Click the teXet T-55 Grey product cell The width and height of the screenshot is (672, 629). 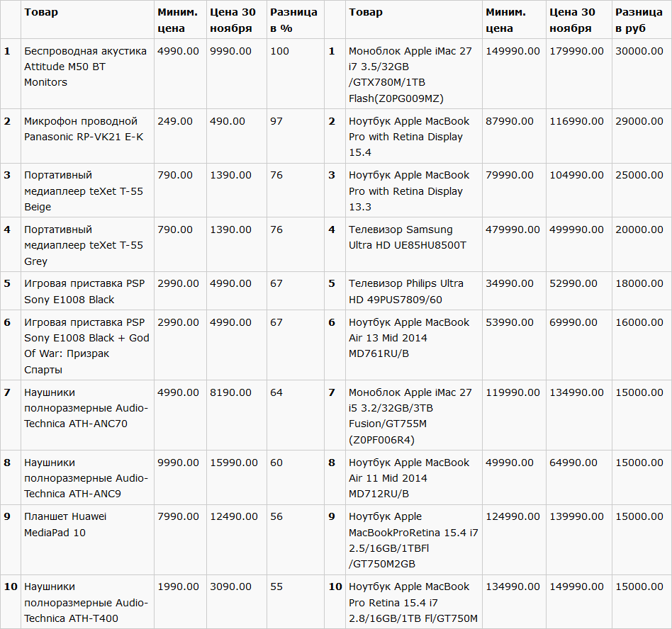pyautogui.click(x=87, y=244)
